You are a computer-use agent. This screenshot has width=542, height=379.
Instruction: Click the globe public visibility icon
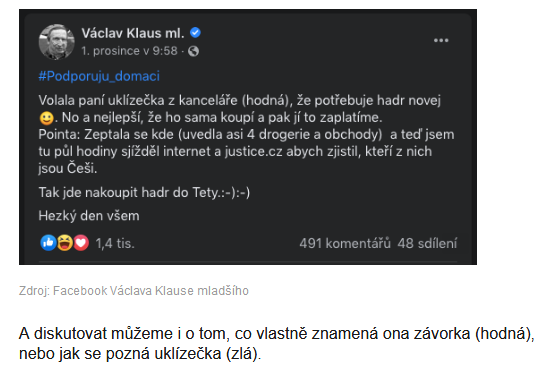coord(193,51)
